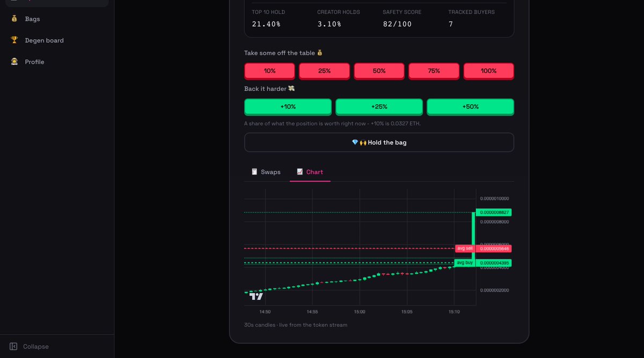The image size is (644, 358).
Task: Click the Tracked Buyers value 7
Action: pyautogui.click(x=451, y=24)
